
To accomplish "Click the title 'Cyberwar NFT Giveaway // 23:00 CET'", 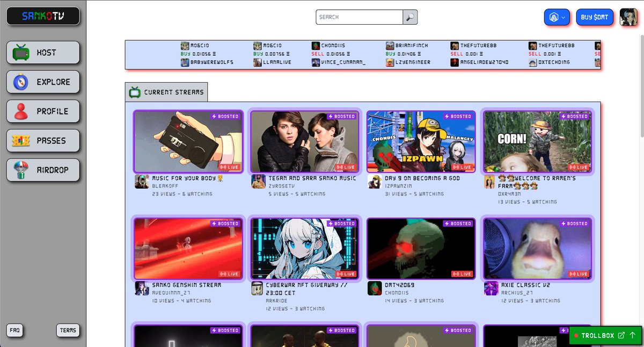I will (306, 289).
